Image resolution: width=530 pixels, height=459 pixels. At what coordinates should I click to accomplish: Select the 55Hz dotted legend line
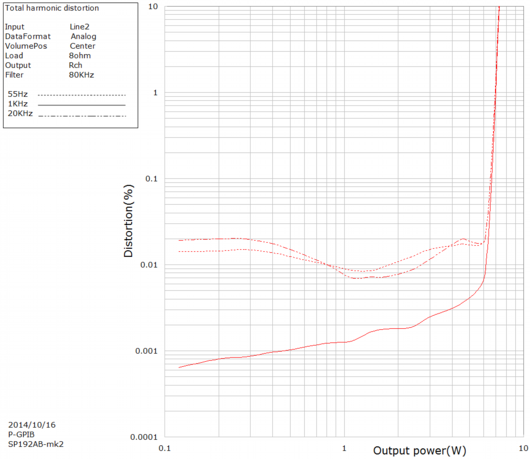pyautogui.click(x=82, y=95)
